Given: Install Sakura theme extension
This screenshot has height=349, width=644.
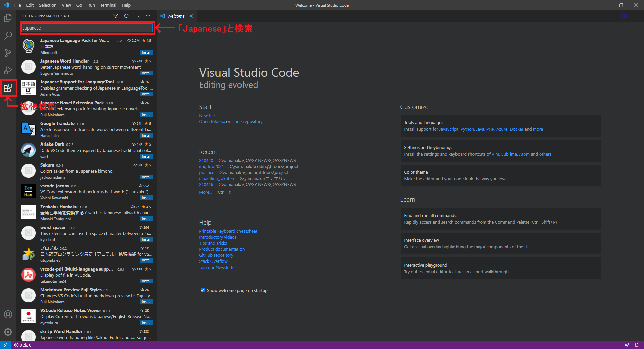Looking at the screenshot, I should 146,177.
